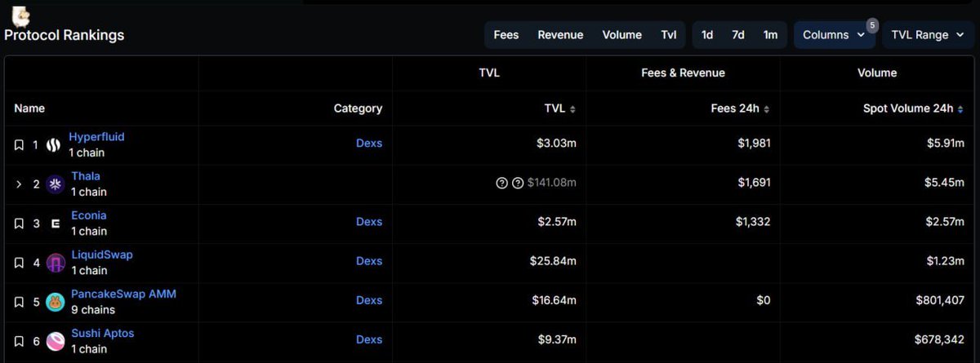Click Hyperfluid's $3.03m TVL value
Screen dimensions: 980x363
[556, 143]
